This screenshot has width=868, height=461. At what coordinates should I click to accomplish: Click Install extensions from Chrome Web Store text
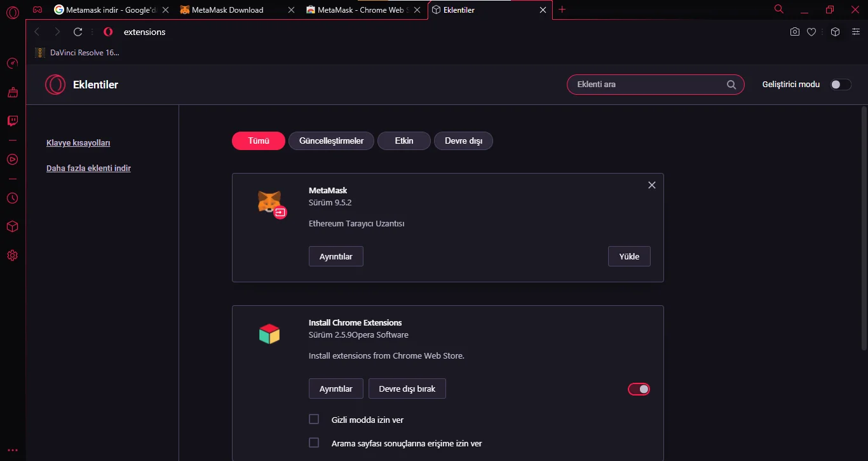point(386,355)
